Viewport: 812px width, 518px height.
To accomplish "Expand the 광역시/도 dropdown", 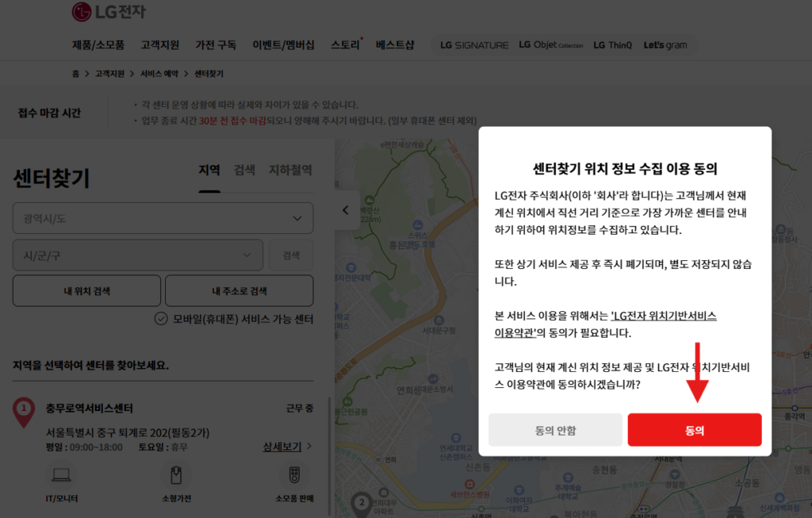I will click(163, 218).
